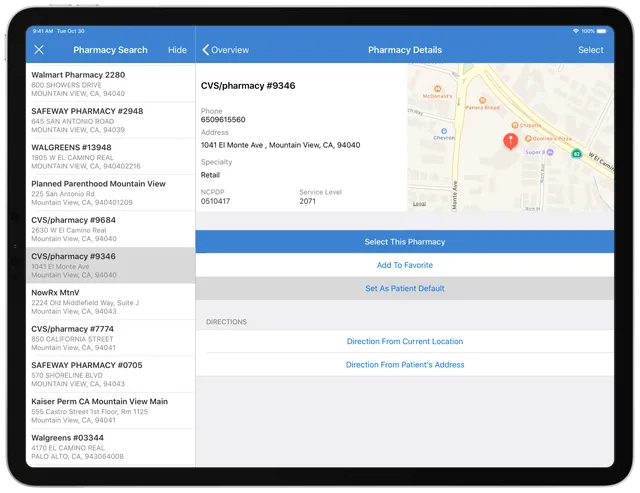This screenshot has height=493, width=640.
Task: Select Planned Parenthood Mountain View row
Action: click(111, 193)
